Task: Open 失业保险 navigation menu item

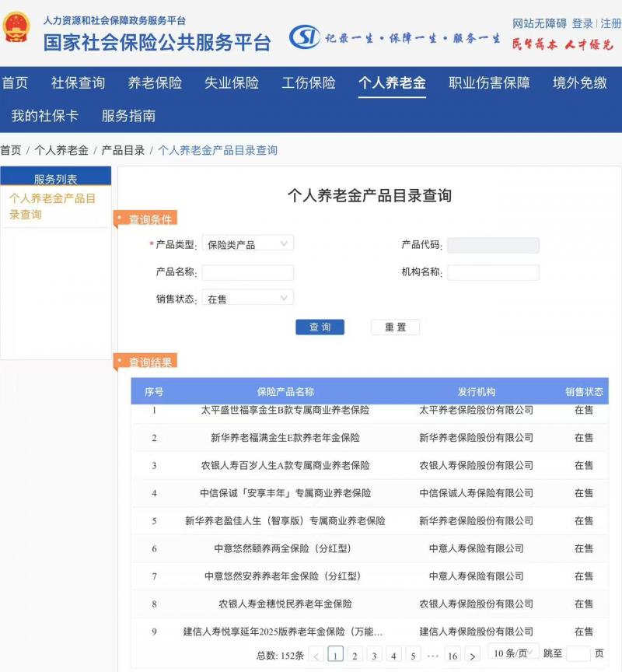Action: (x=232, y=82)
